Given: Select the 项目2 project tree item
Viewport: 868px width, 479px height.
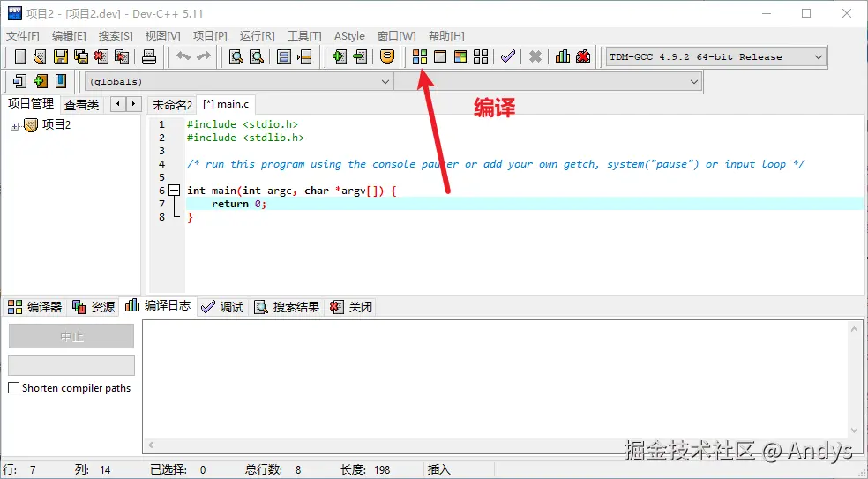Looking at the screenshot, I should 56,125.
